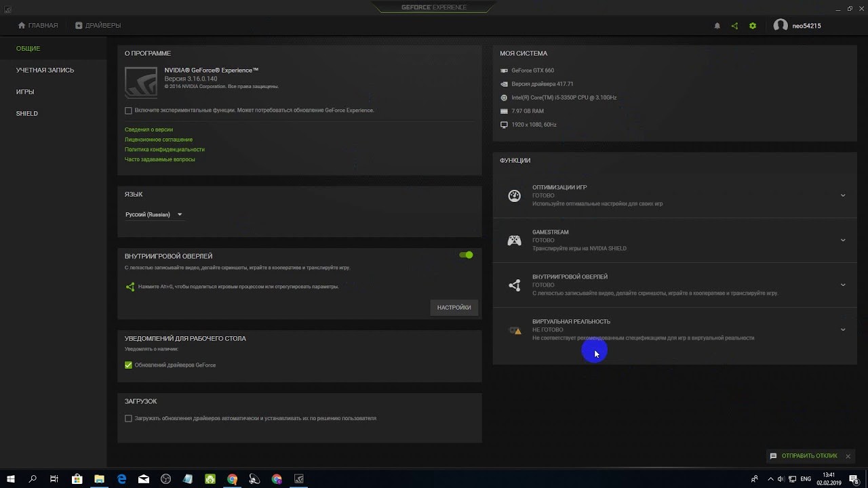Click the НАСТРОЙКИ overlay button
The height and width of the screenshot is (488, 868).
point(454,308)
